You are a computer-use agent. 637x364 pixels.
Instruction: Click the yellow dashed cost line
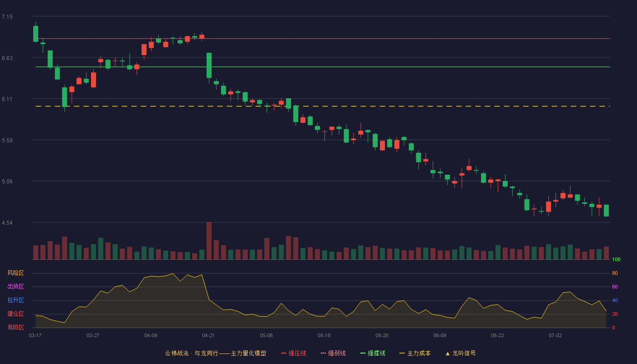click(x=323, y=106)
